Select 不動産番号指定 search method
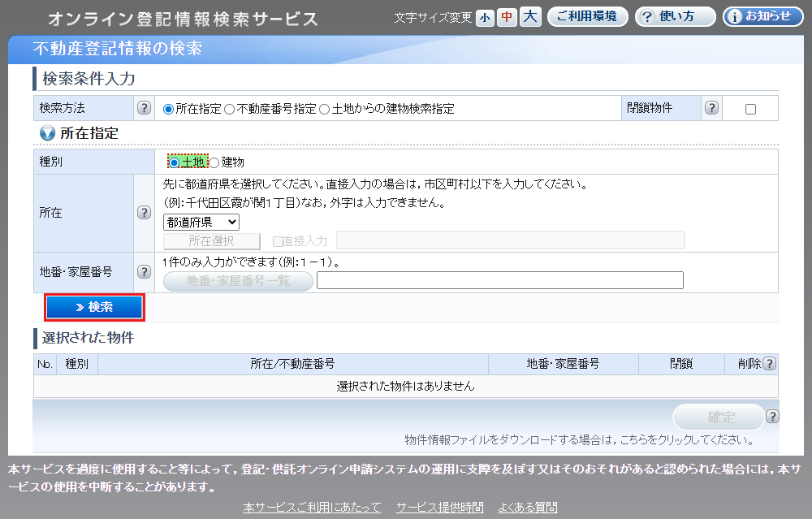The height and width of the screenshot is (519, 812). [x=230, y=109]
